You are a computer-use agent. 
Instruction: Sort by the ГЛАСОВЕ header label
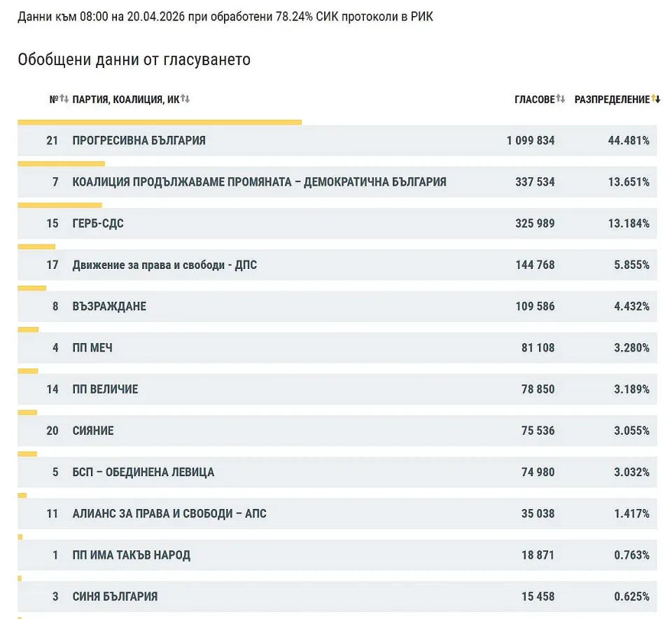click(x=534, y=99)
